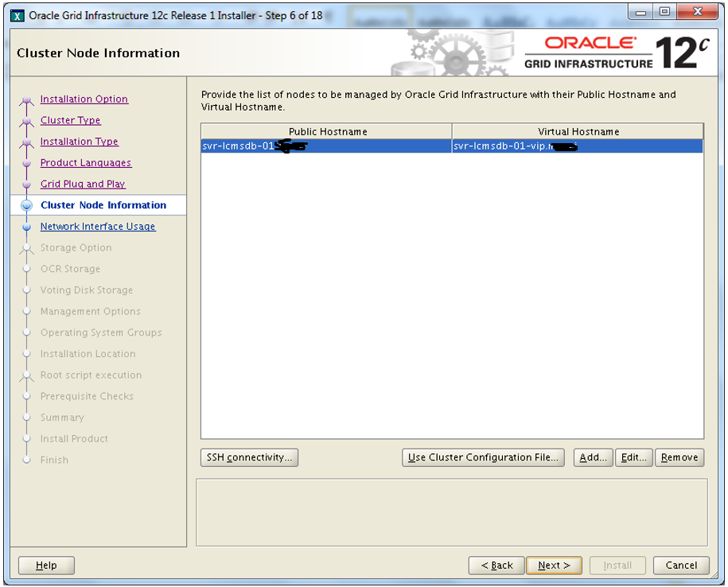The image size is (728, 587).
Task: Open the installer Help
Action: point(46,566)
